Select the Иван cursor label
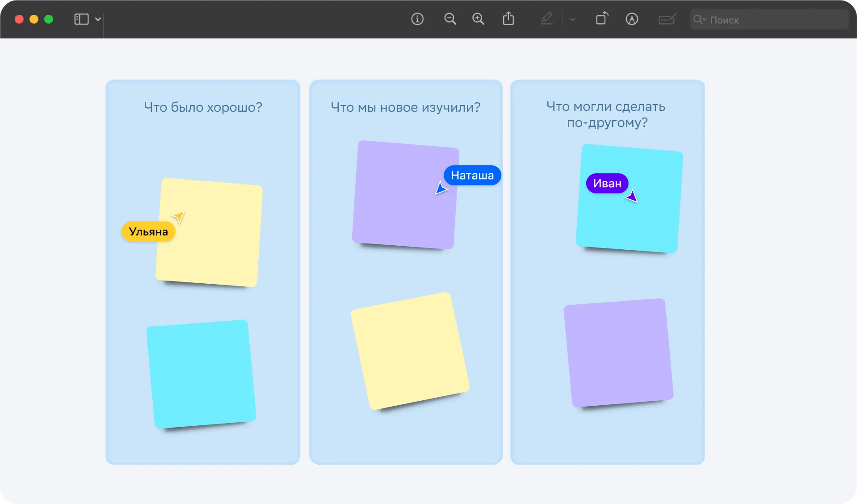Image resolution: width=857 pixels, height=504 pixels. click(607, 183)
